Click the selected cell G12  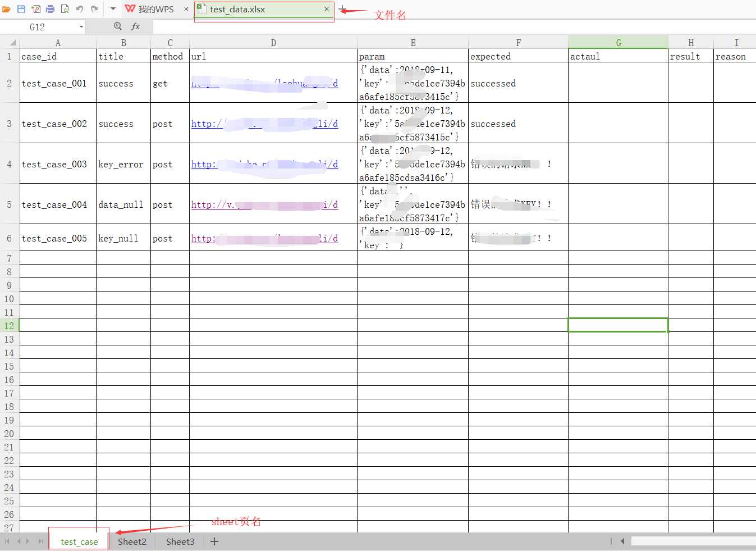tap(618, 325)
